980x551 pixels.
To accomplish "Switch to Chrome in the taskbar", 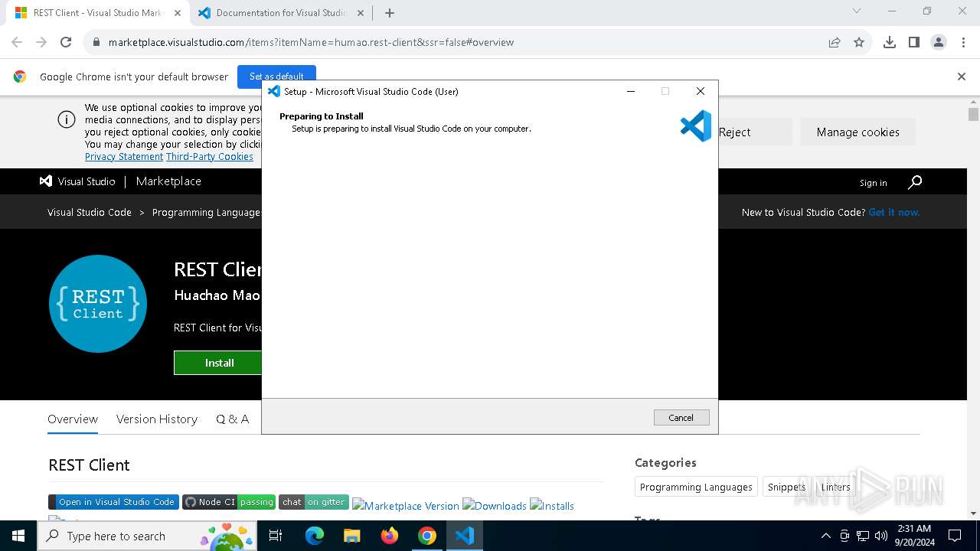I will (426, 536).
